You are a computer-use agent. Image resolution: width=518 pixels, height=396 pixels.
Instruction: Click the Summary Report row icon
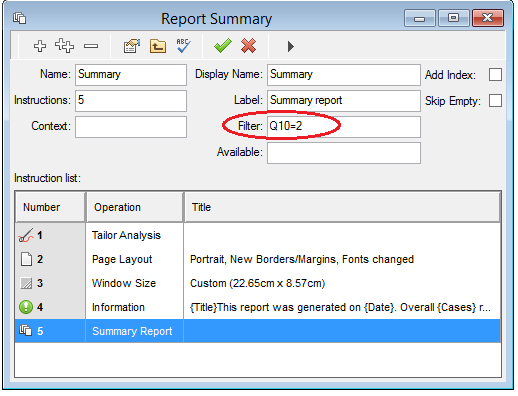pyautogui.click(x=26, y=331)
